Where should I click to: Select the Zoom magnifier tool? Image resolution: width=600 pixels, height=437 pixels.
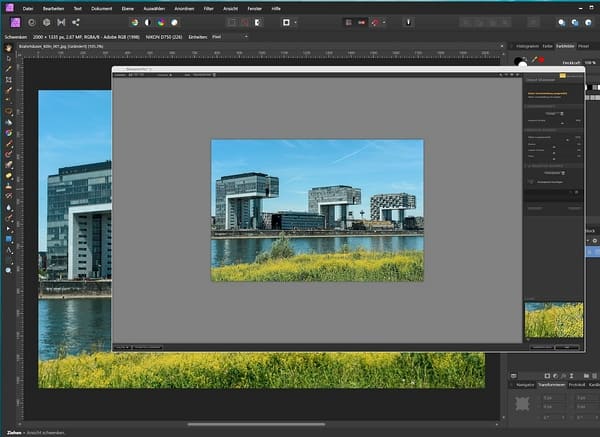click(9, 270)
